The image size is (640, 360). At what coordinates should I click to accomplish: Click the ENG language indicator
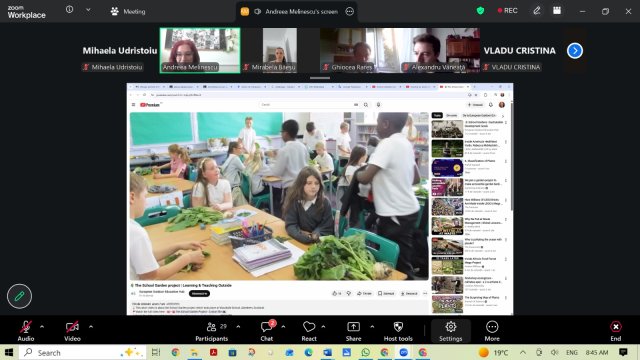571,352
